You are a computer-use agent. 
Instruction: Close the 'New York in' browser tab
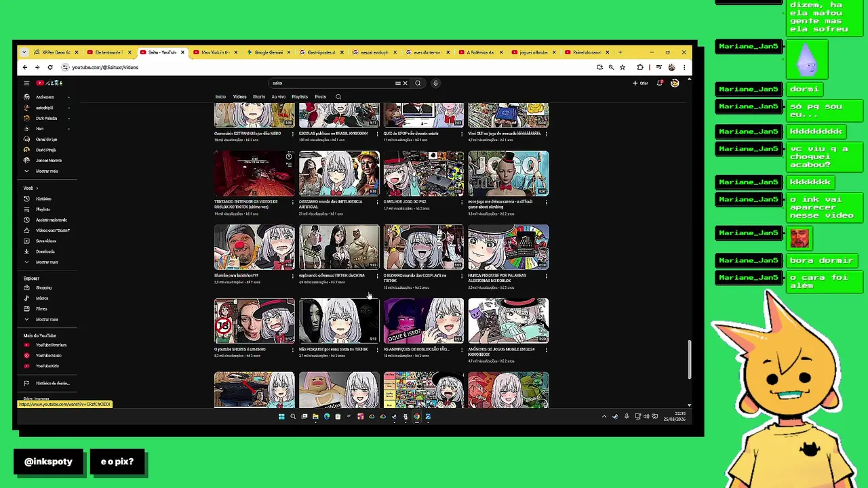pyautogui.click(x=235, y=52)
